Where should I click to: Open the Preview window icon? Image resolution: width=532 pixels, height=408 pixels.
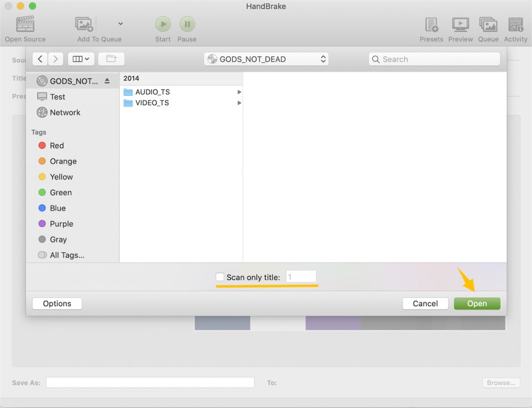tap(460, 24)
